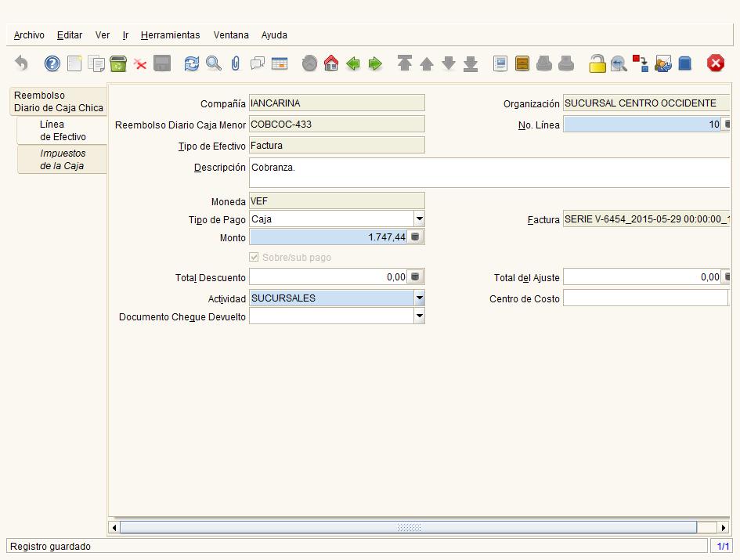Copy the record using the duplicate pages icon
The image size is (740, 560).
[96, 63]
